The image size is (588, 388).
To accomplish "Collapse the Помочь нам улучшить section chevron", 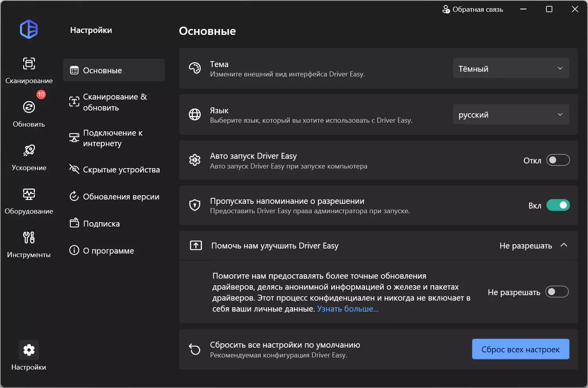I will (x=564, y=245).
